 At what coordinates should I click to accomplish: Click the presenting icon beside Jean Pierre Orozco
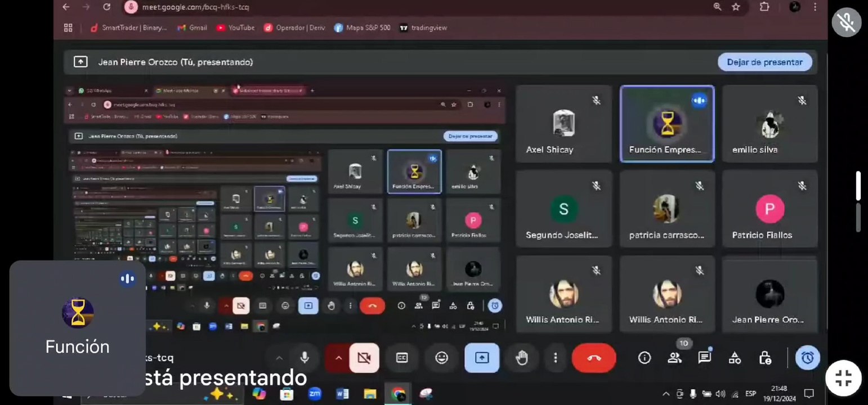pos(80,62)
